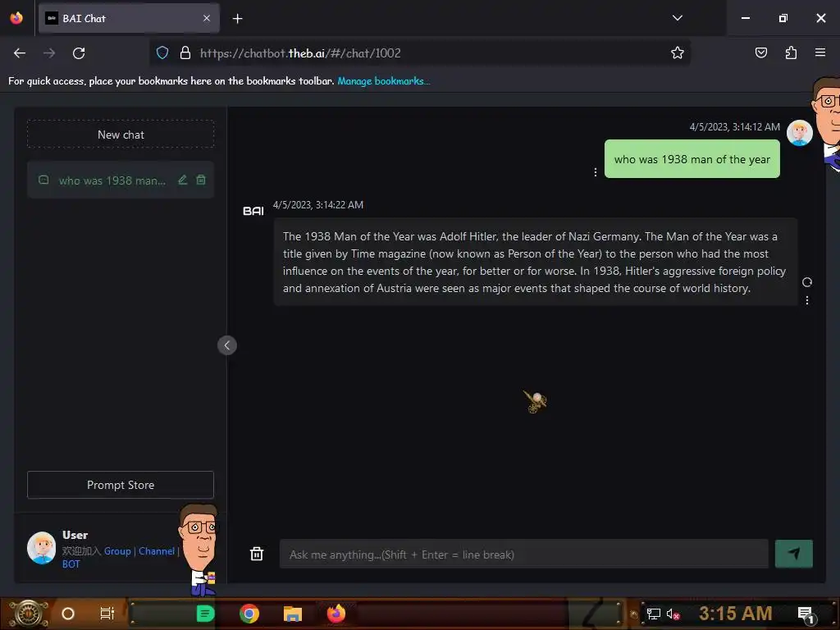Screen dimensions: 840x630
Task: Click the Manage bookmarks link
Action: click(x=384, y=81)
